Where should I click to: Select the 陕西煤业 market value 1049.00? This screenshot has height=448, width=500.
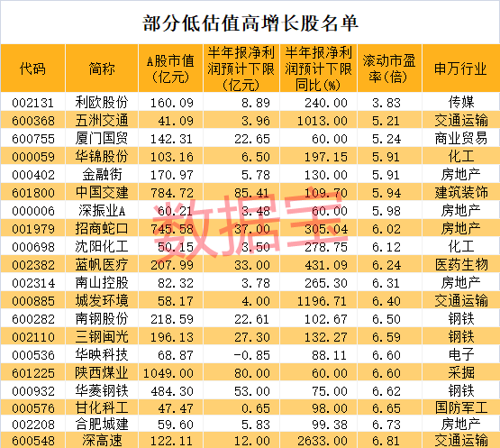pyautogui.click(x=168, y=373)
